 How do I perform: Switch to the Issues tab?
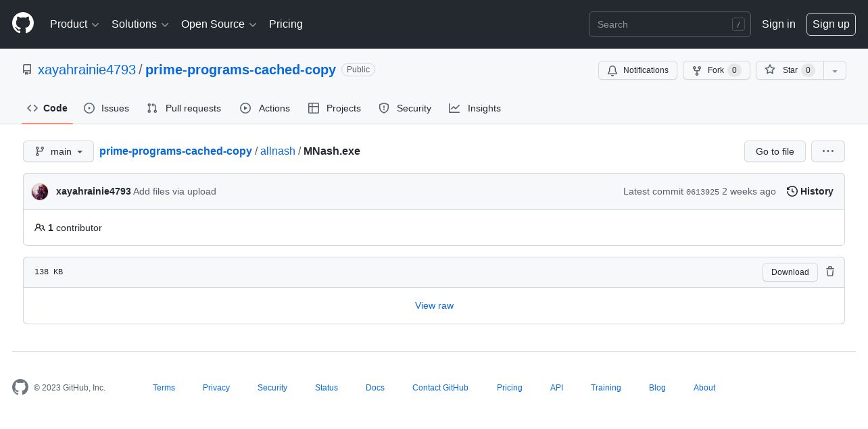click(107, 108)
